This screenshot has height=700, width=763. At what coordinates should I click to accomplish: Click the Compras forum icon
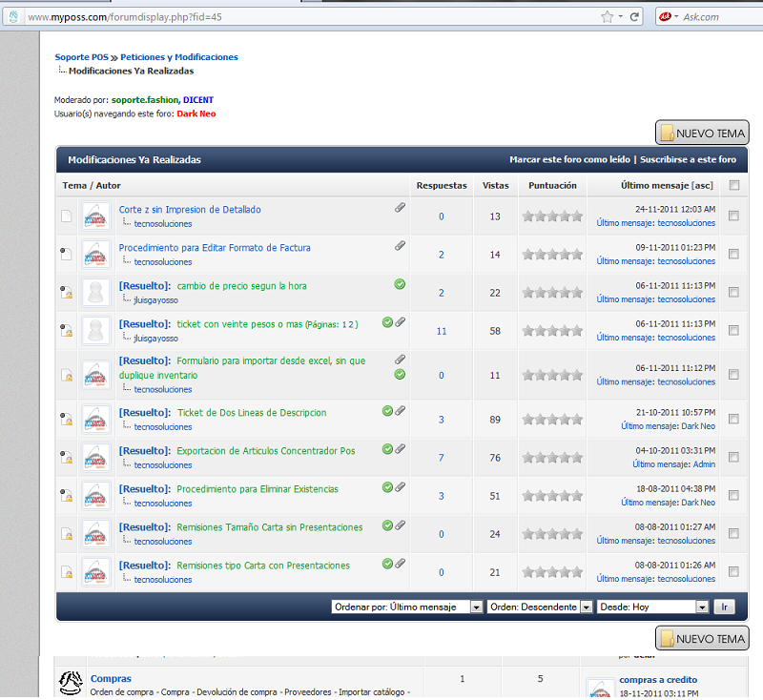point(70,683)
